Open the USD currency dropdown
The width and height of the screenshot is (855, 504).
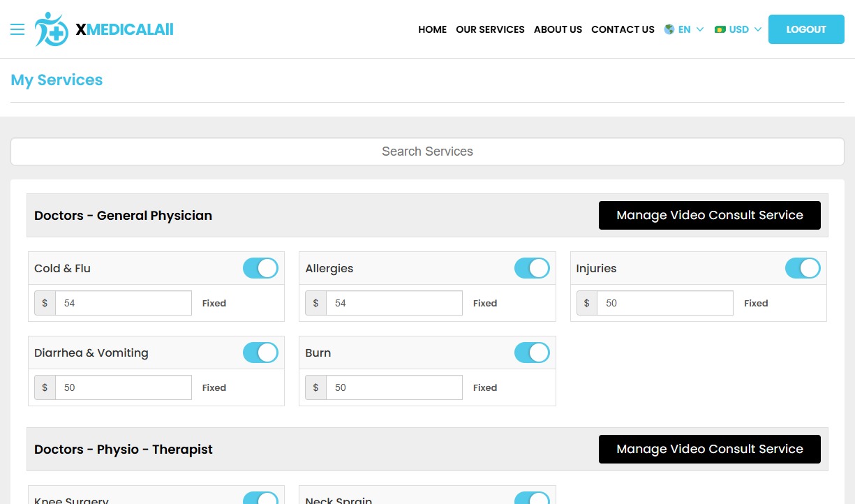coord(738,29)
